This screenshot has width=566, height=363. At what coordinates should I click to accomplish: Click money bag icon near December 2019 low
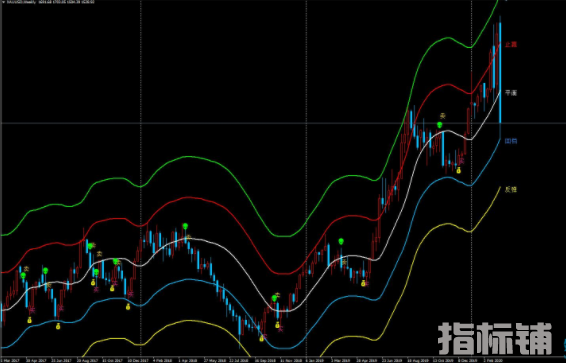pos(458,170)
